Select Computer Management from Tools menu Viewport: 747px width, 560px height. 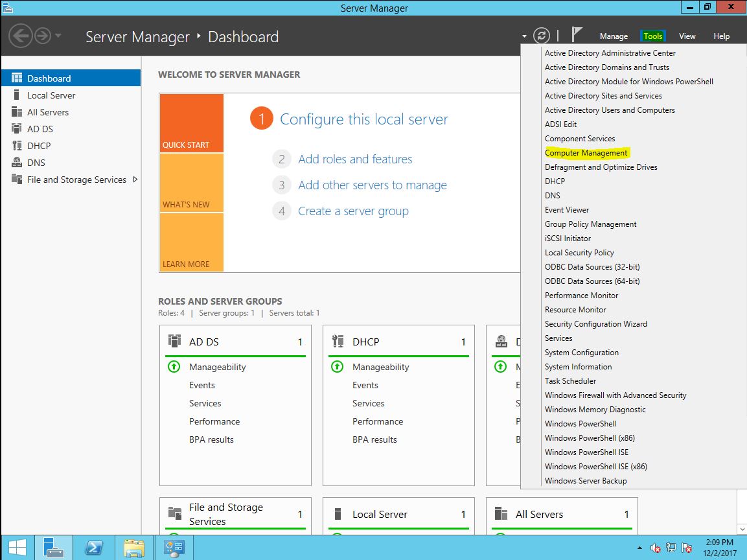coord(586,153)
